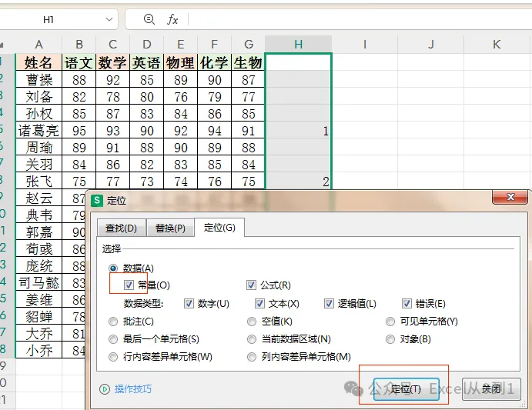
Task: Select column E header
Action: [x=181, y=45]
